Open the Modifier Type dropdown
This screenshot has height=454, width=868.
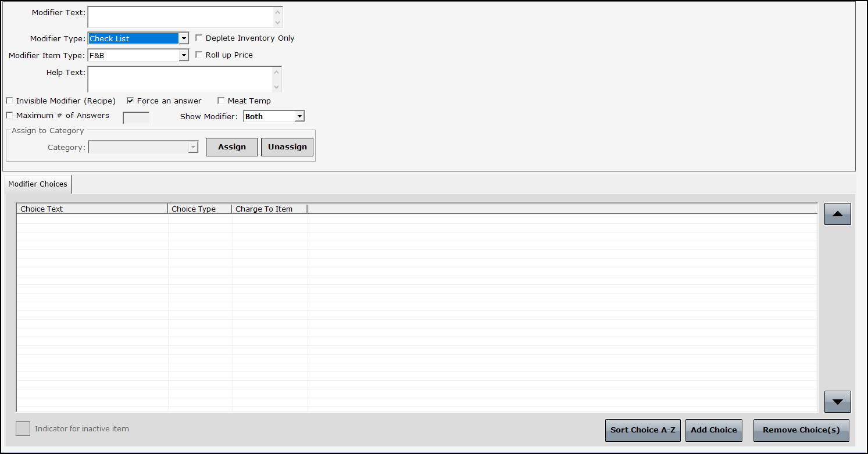tap(184, 39)
